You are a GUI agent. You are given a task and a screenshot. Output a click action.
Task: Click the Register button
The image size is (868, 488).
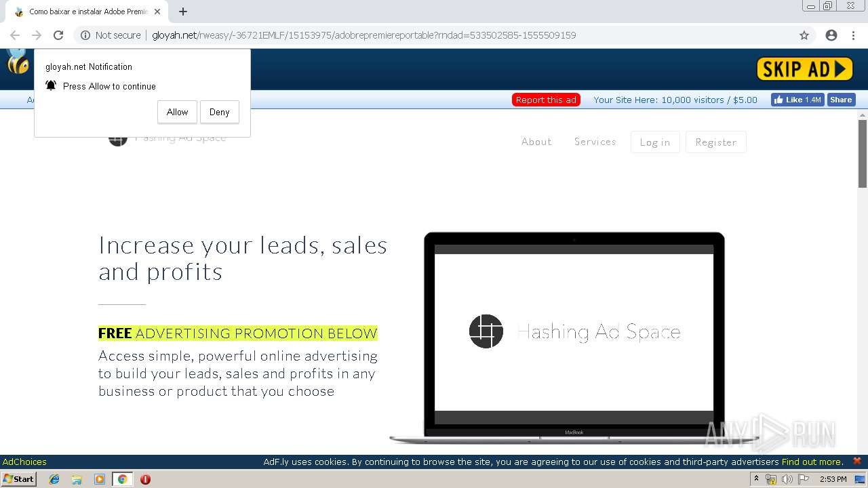click(x=716, y=142)
